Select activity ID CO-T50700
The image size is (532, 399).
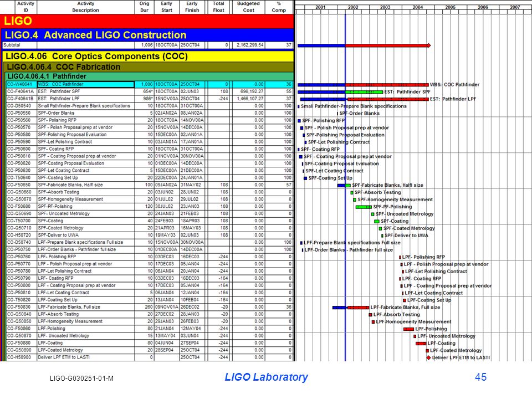pyautogui.click(x=19, y=221)
